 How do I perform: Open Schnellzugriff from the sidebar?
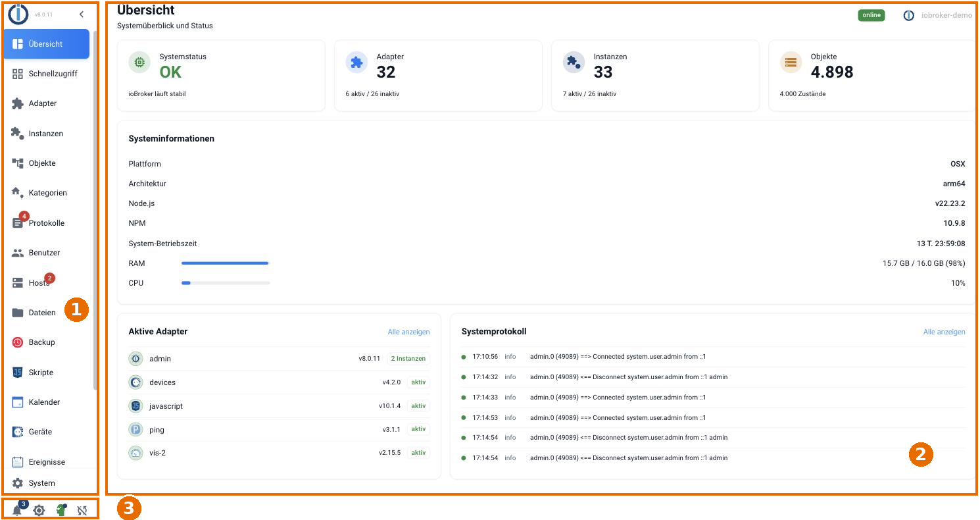click(x=47, y=74)
